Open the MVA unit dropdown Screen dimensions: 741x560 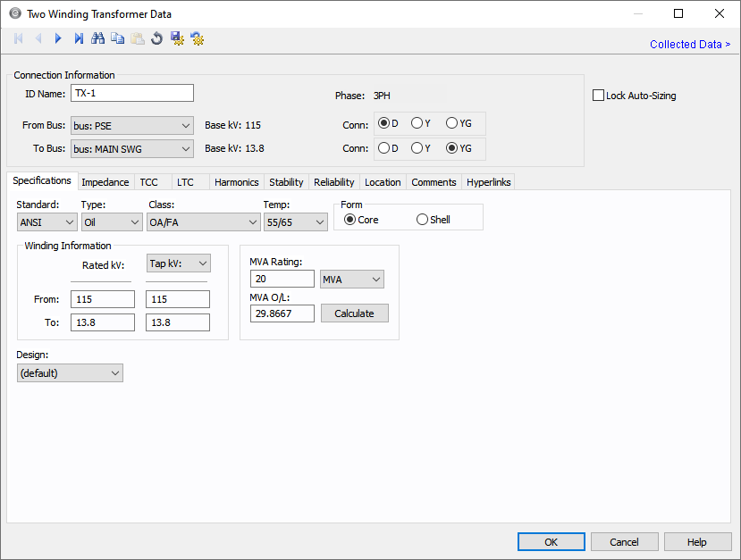point(352,279)
